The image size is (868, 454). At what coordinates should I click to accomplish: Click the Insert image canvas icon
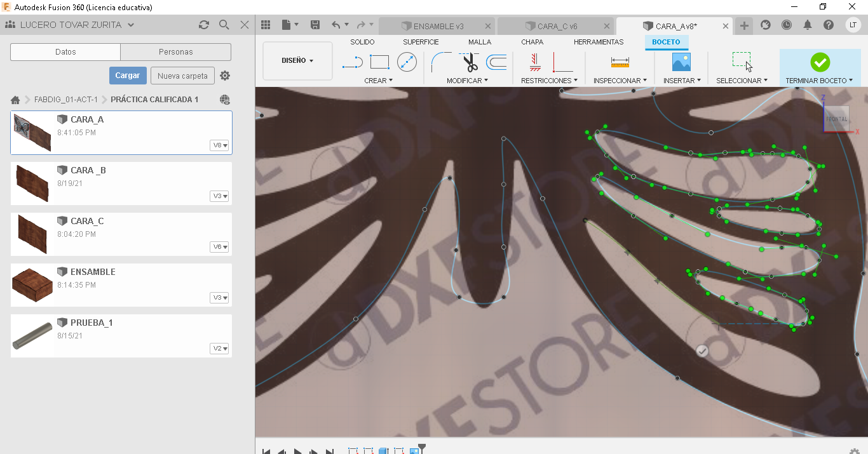[681, 62]
